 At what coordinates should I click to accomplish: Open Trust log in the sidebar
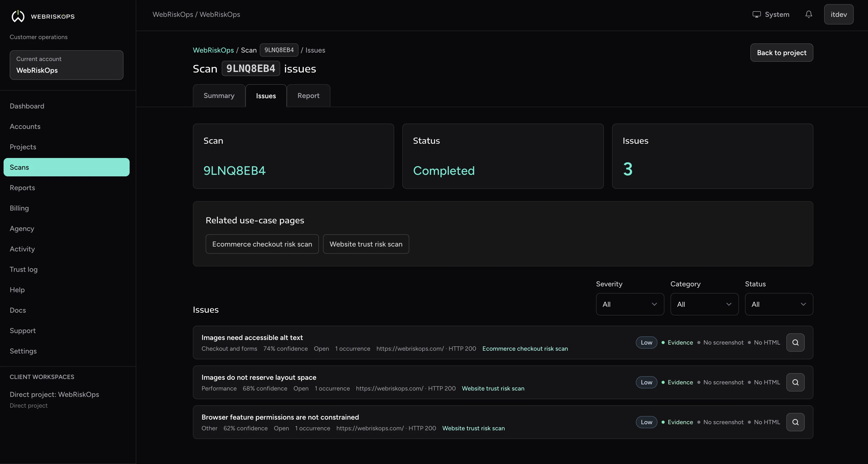tap(66, 269)
